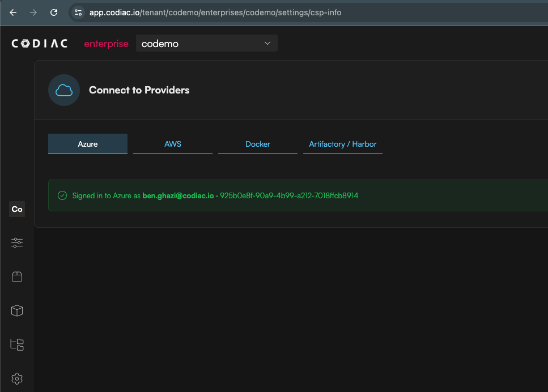Viewport: 548px width, 392px height.
Task: Click the ben.ghazi@codiac.io email text
Action: pos(178,195)
